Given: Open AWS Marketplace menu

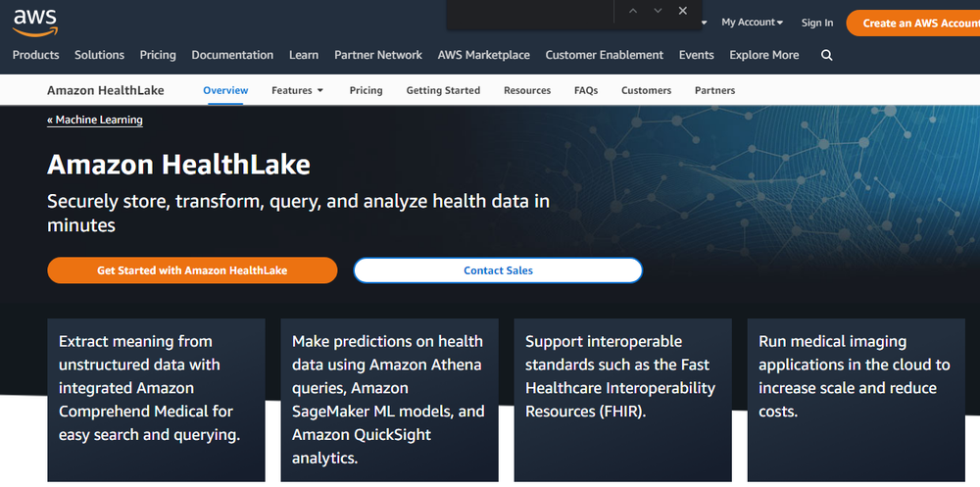Looking at the screenshot, I should point(484,55).
